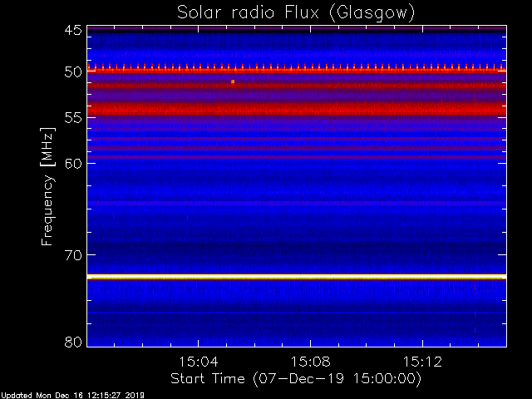
Task: Click the "Start Time (07-Dec-19 15:00:00)" label
Action: pyautogui.click(x=296, y=378)
